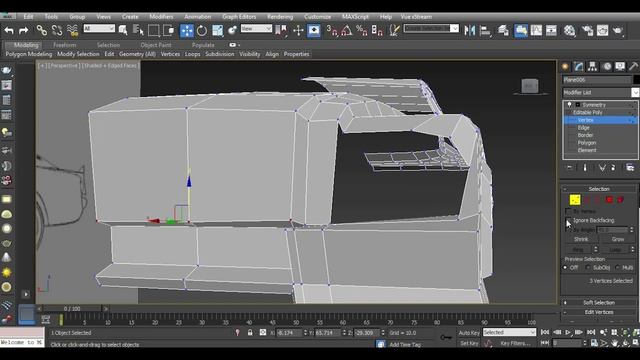Viewport: 640px width, 360px height.
Task: Activate Select and Move tool
Action: (187, 31)
